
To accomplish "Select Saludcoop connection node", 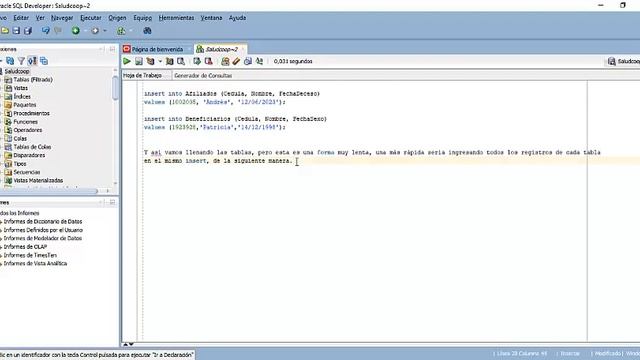I will point(17,71).
